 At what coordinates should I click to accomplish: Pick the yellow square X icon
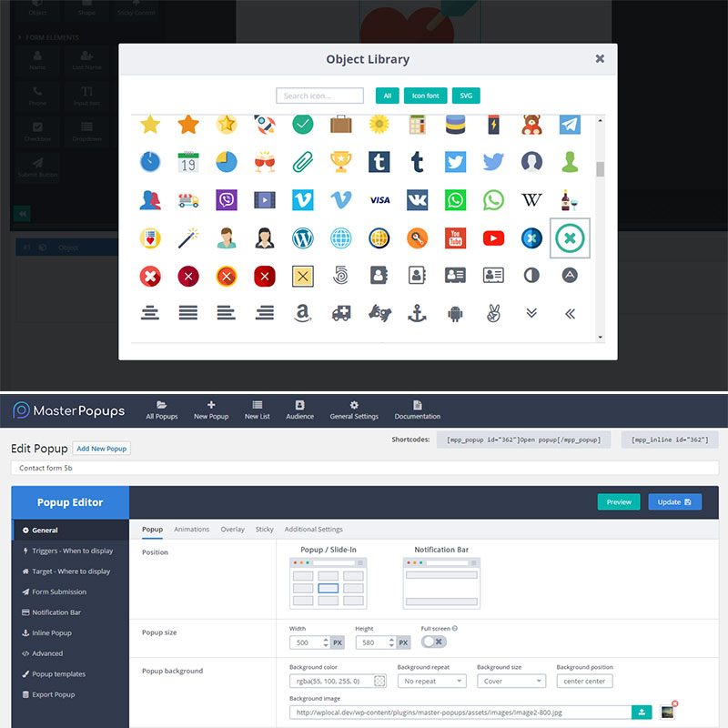coord(303,277)
